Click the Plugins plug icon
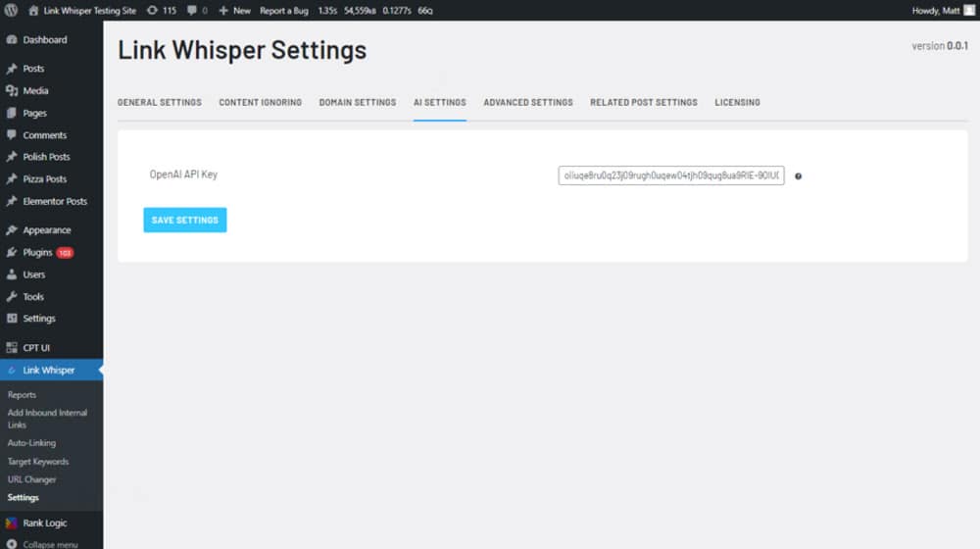This screenshot has height=549, width=980. click(x=11, y=253)
